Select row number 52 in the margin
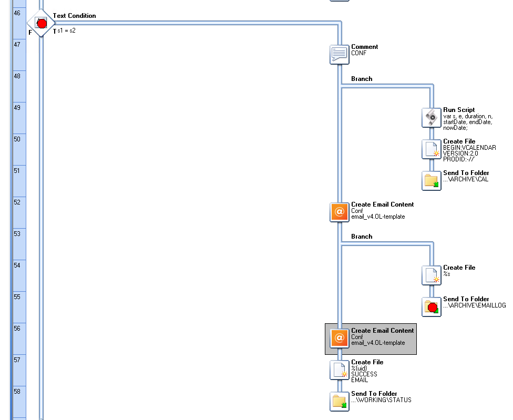Screen dimensions: 513x420 point(17,202)
